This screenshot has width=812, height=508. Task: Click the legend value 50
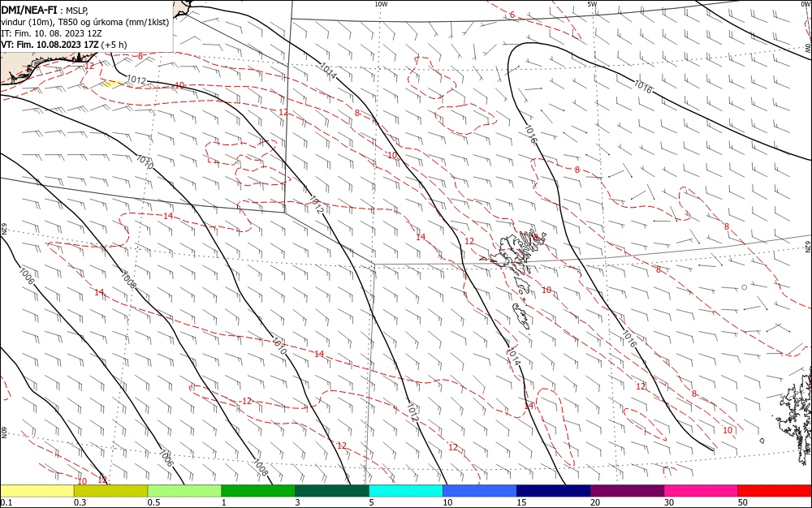click(743, 502)
